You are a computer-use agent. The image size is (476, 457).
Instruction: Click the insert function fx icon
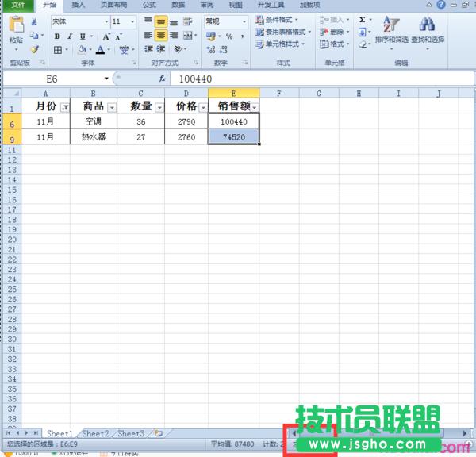162,79
